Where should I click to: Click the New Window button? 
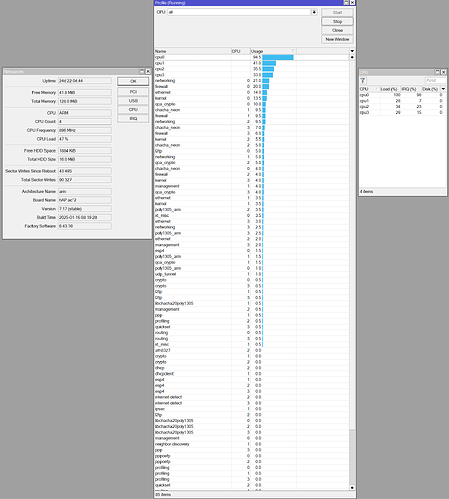tap(337, 39)
